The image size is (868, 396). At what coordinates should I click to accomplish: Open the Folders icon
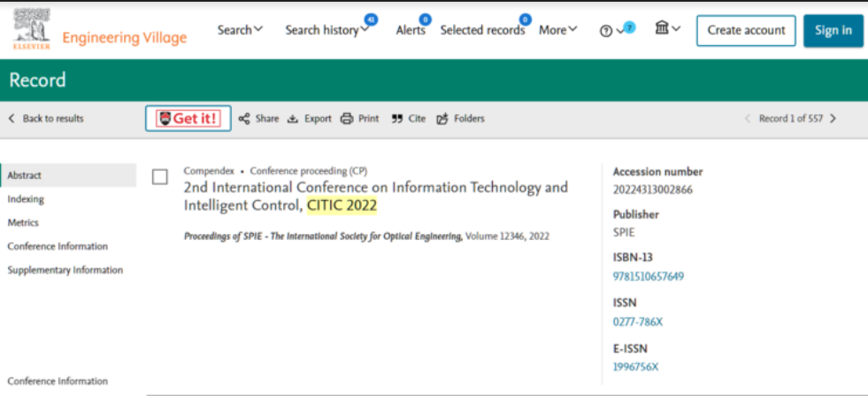coord(442,119)
